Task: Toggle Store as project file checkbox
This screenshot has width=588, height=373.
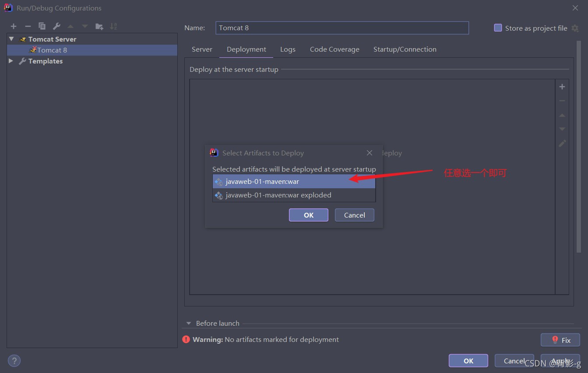Action: pos(498,28)
